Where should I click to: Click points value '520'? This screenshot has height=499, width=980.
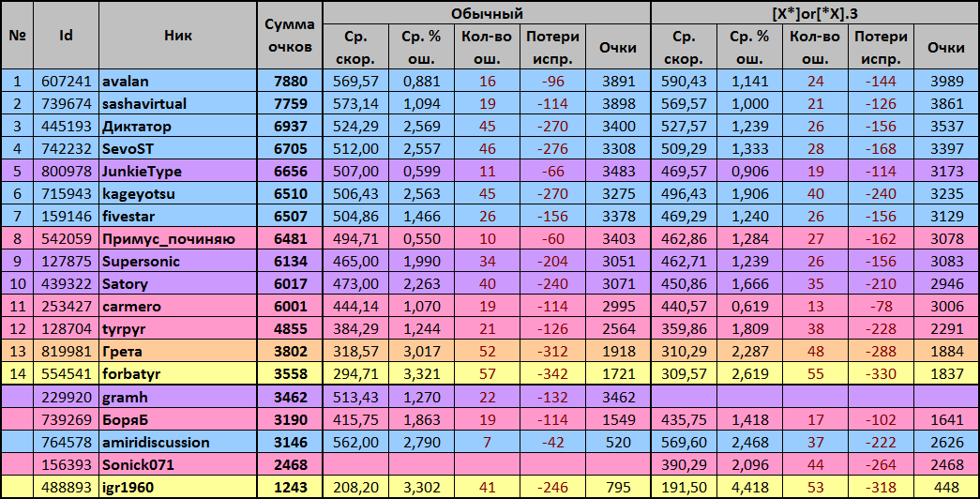click(618, 442)
